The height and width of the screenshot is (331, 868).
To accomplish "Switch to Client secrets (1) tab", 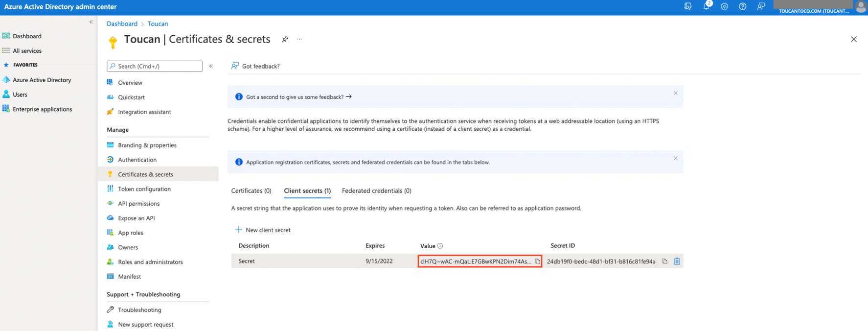I will pyautogui.click(x=307, y=191).
